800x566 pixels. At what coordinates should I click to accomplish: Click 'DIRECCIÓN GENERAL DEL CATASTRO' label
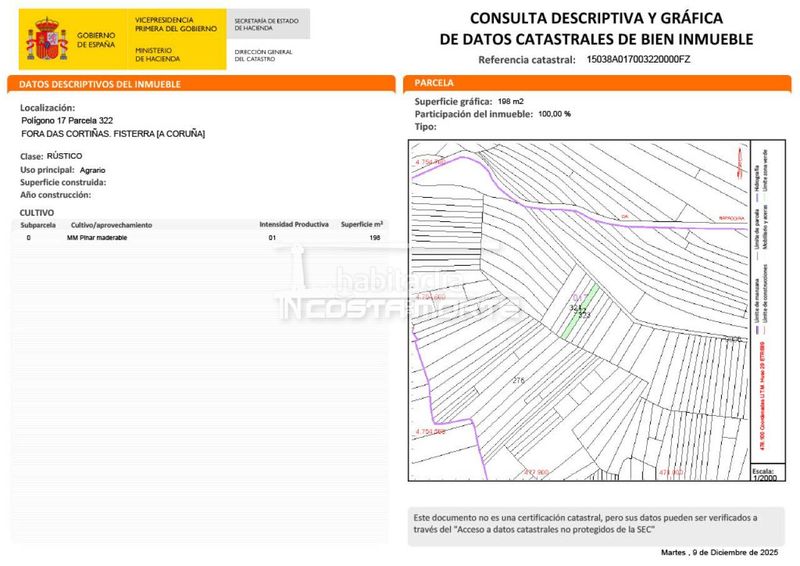coord(263,55)
